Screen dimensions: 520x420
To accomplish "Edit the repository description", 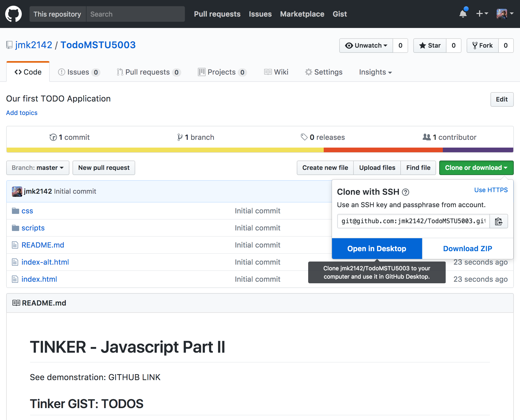I will coord(502,99).
